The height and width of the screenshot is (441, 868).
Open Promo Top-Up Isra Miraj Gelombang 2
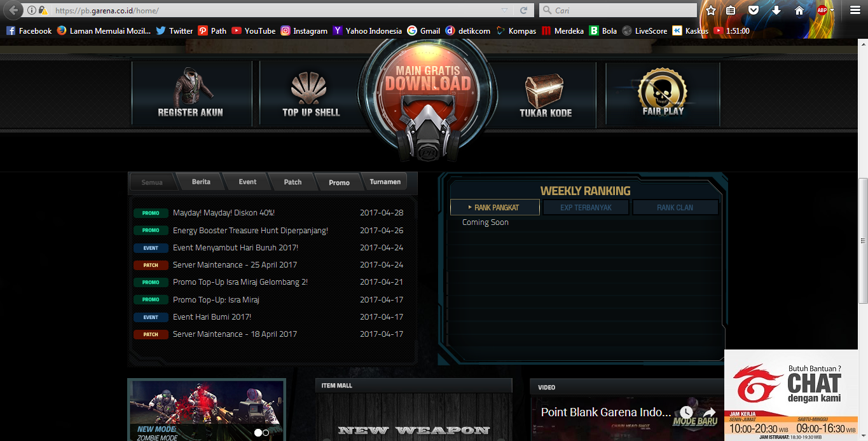click(240, 282)
